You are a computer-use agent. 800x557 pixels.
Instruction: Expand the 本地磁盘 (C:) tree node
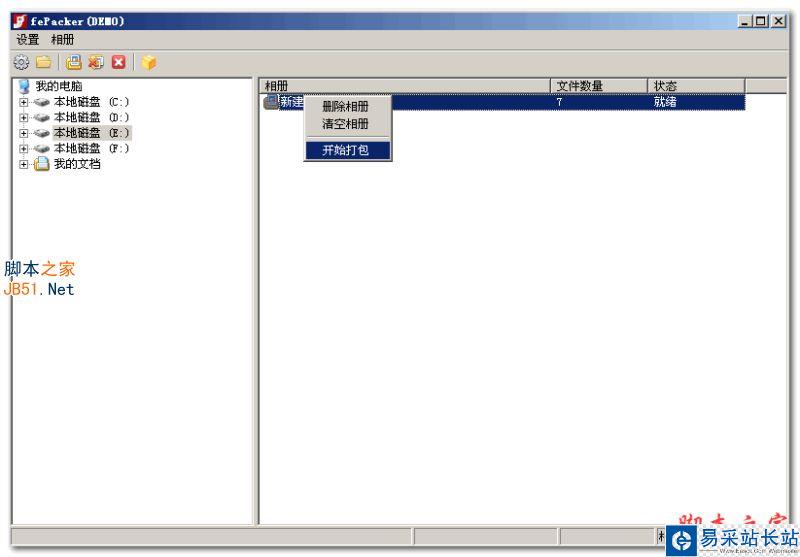23,102
